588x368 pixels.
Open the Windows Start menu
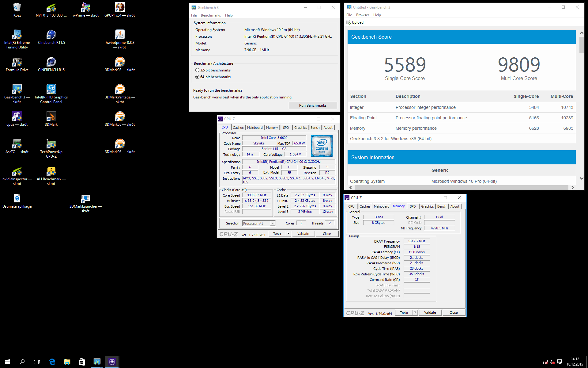tap(7, 362)
